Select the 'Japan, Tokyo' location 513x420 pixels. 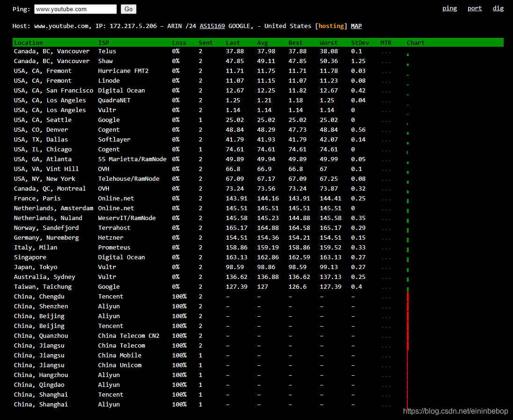pos(36,267)
